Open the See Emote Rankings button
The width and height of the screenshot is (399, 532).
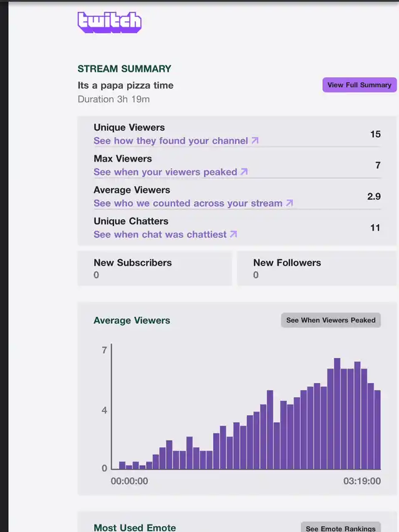point(340,528)
